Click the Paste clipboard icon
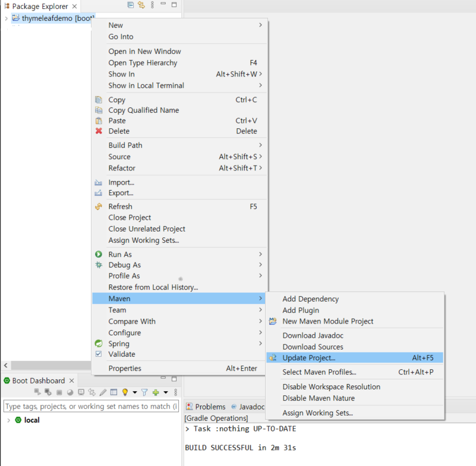Image resolution: width=476 pixels, height=466 pixels. coord(99,121)
